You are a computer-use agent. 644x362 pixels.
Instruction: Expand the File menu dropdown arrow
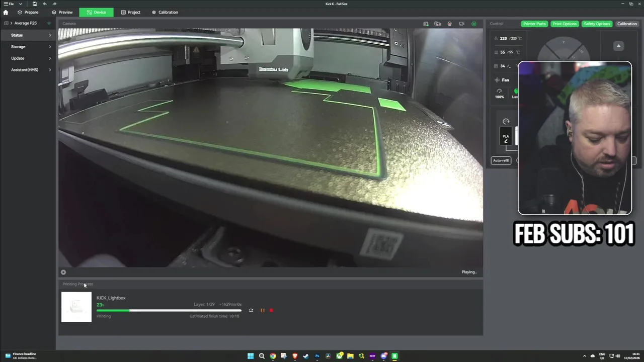(x=21, y=4)
